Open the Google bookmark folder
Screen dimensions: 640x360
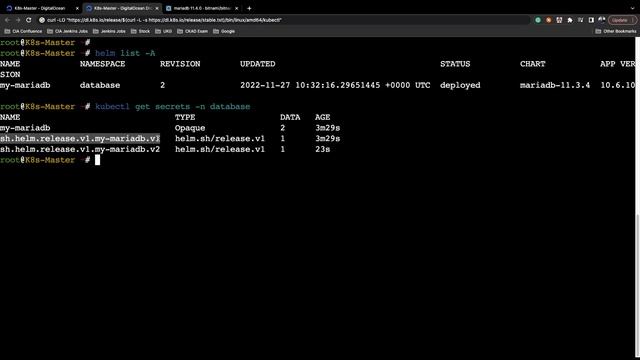coord(224,31)
